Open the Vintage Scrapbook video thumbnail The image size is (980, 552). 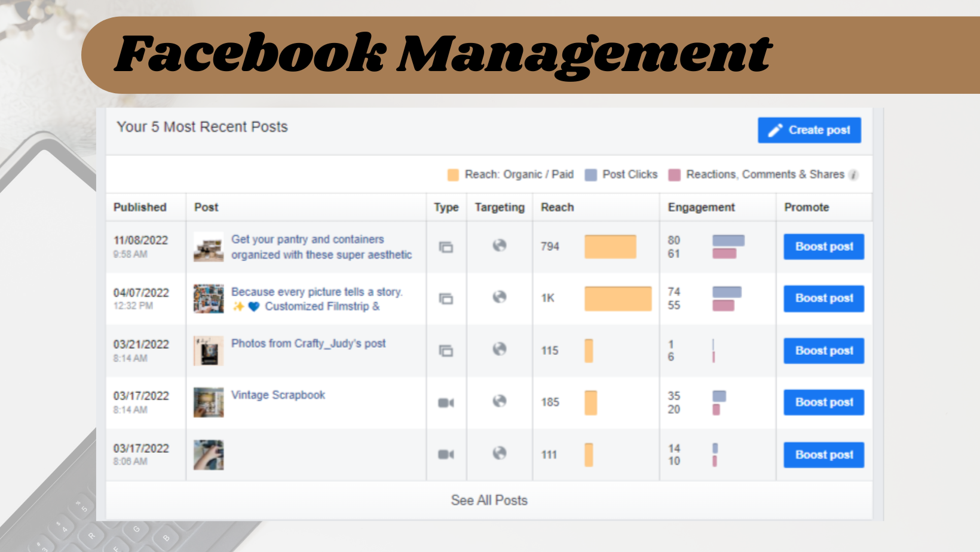point(209,403)
